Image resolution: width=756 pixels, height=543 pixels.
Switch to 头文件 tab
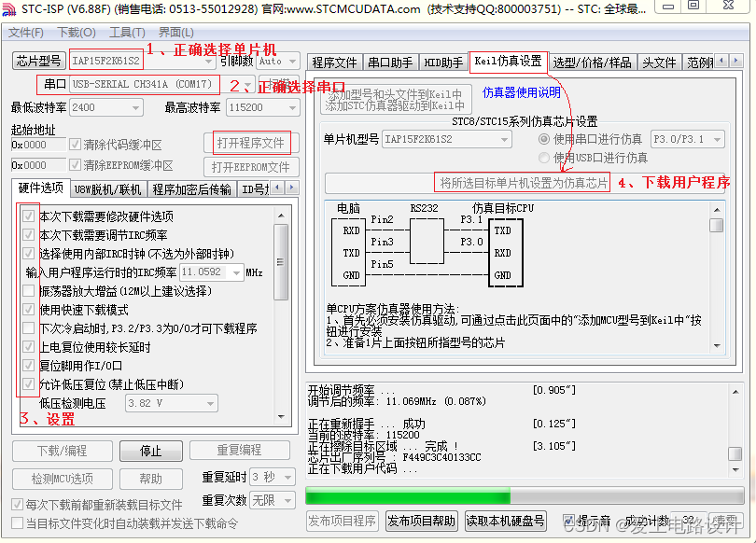659,63
